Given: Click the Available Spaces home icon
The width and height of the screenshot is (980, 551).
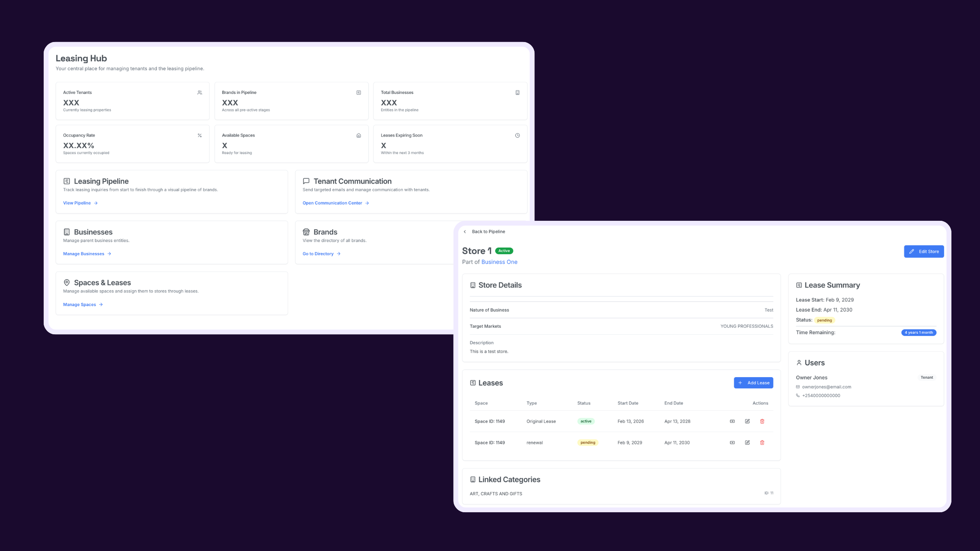Looking at the screenshot, I should click(359, 136).
